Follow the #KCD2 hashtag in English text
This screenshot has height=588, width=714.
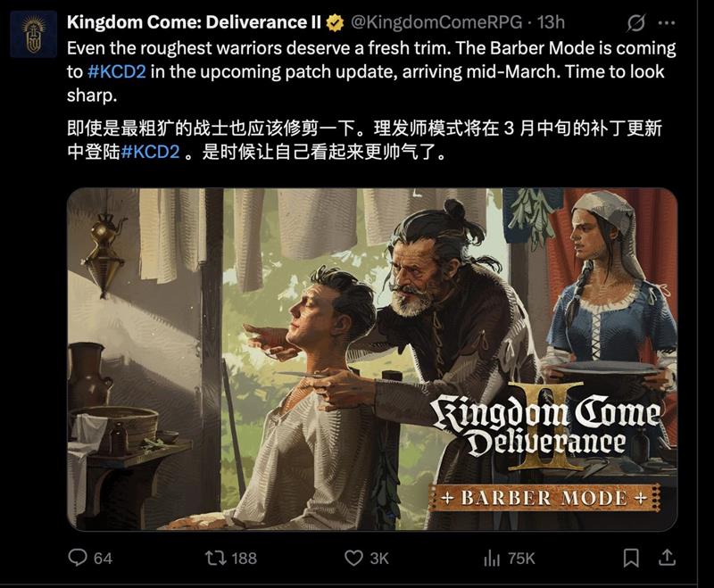pos(117,72)
